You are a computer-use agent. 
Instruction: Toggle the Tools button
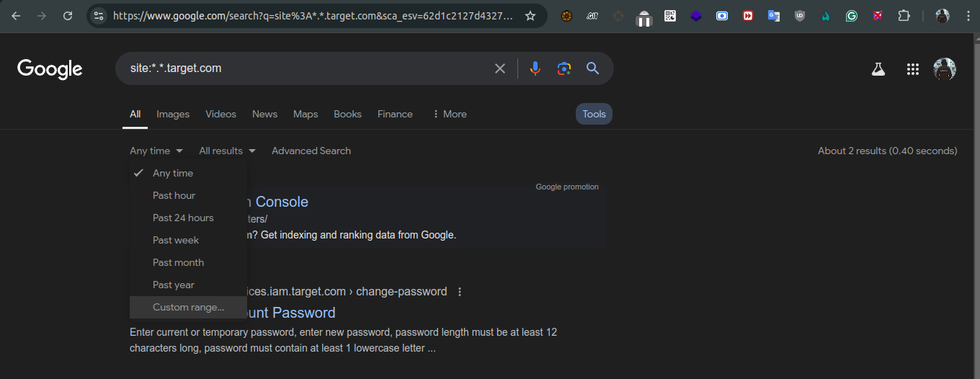(x=594, y=114)
